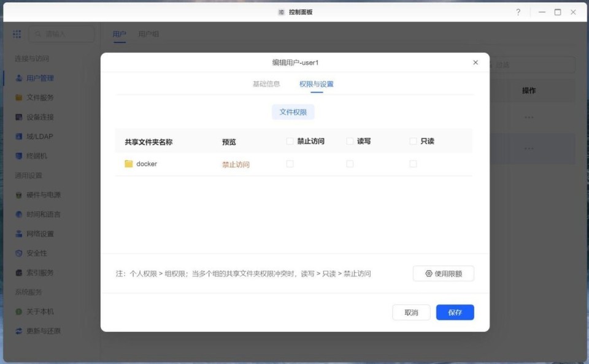Viewport: 589px width, 364px height.
Task: Click the 共享文件夹名称 column header
Action: coord(148,142)
